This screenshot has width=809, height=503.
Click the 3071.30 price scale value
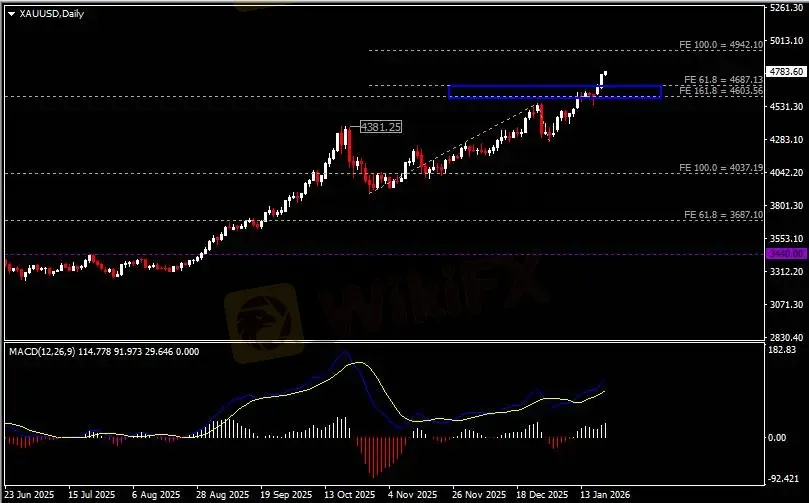click(x=786, y=305)
